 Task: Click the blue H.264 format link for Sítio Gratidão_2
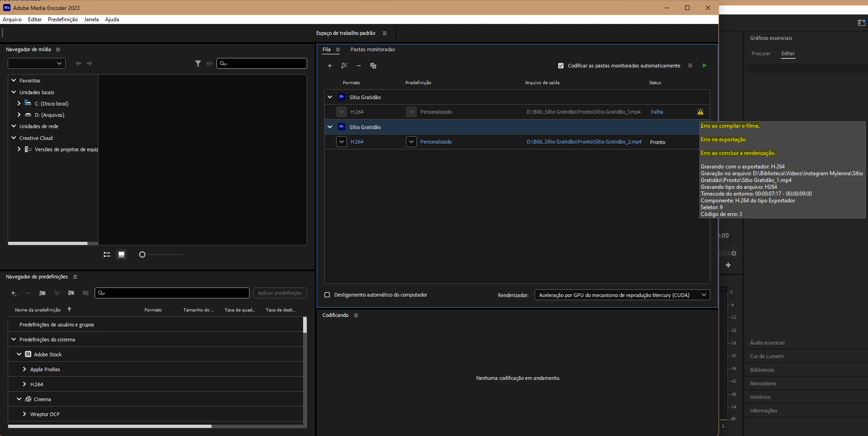point(357,142)
